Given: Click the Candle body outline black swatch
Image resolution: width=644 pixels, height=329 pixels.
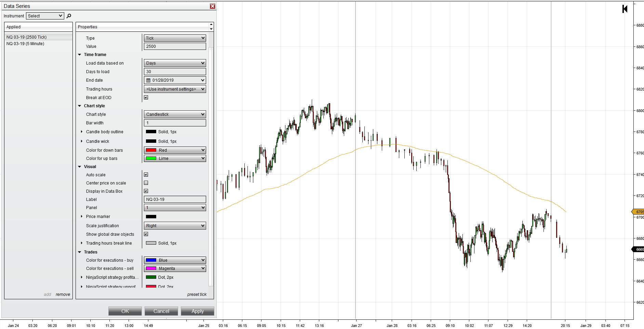Looking at the screenshot, I should 151,132.
